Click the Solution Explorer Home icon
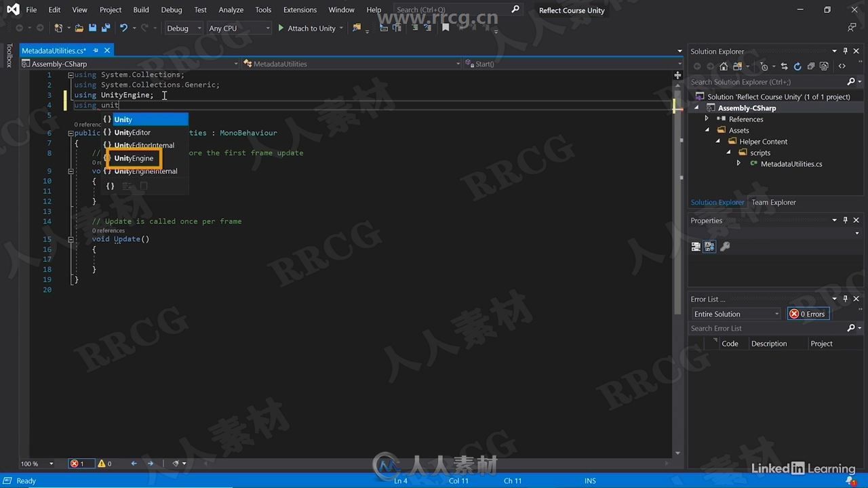Screen dimensions: 868x488 724,66
